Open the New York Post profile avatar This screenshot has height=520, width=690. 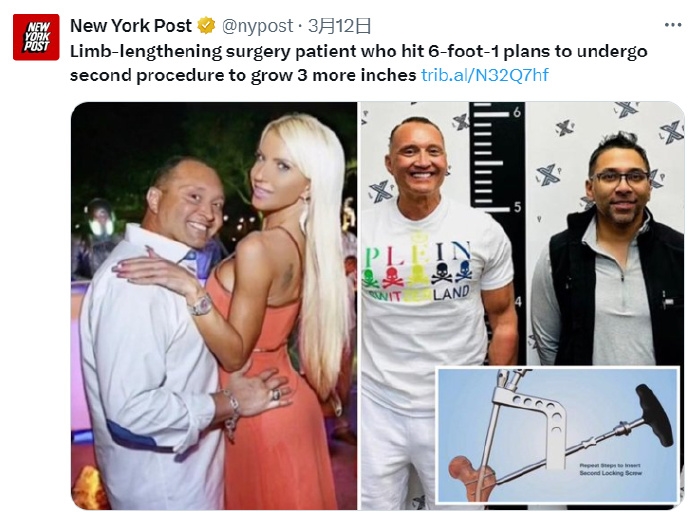[36, 37]
